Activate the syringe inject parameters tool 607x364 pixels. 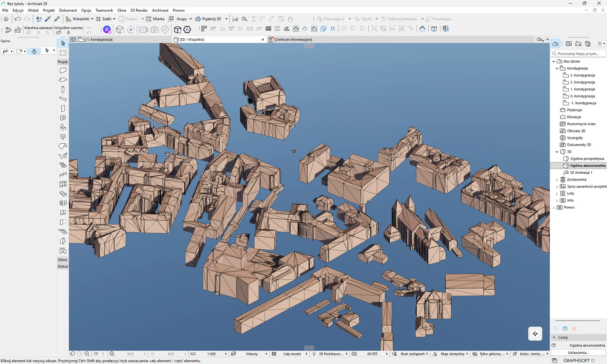click(x=57, y=19)
